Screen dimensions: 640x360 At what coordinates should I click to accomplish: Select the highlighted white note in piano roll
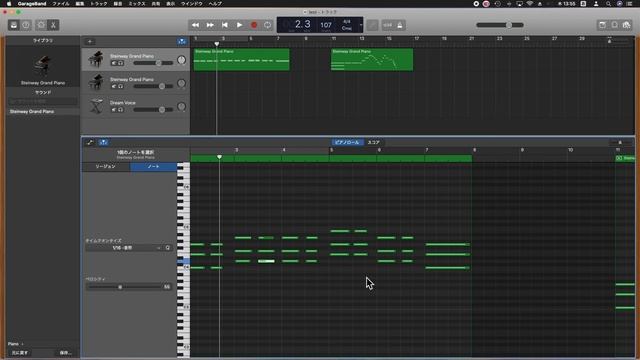(x=266, y=261)
